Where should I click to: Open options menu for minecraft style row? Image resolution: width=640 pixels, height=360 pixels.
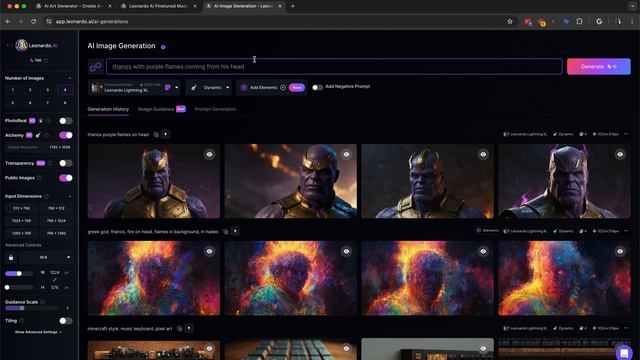pos(626,328)
